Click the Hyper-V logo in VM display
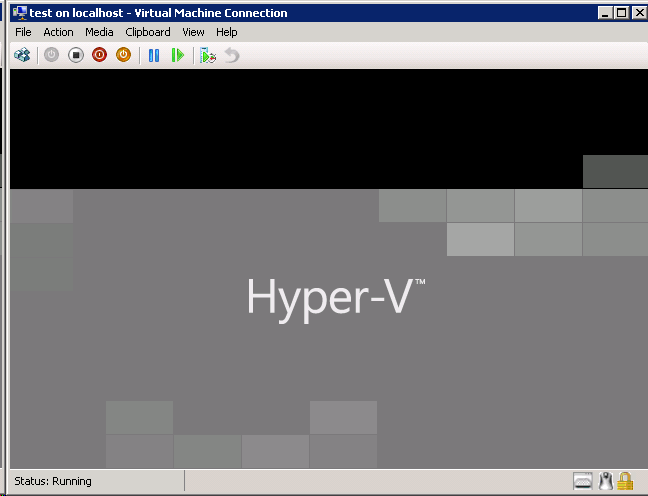The width and height of the screenshot is (648, 496). pyautogui.click(x=336, y=299)
